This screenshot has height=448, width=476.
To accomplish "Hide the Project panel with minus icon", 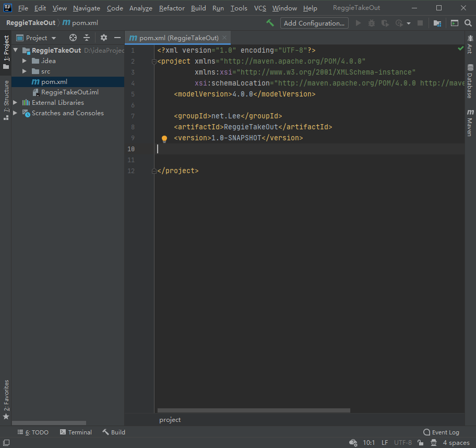I will [x=117, y=38].
